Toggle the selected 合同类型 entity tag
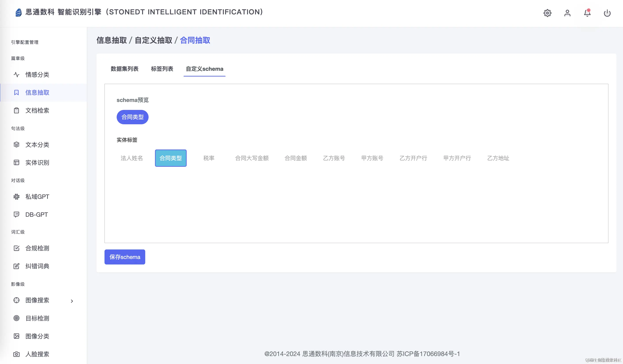The height and width of the screenshot is (364, 623). click(170, 158)
